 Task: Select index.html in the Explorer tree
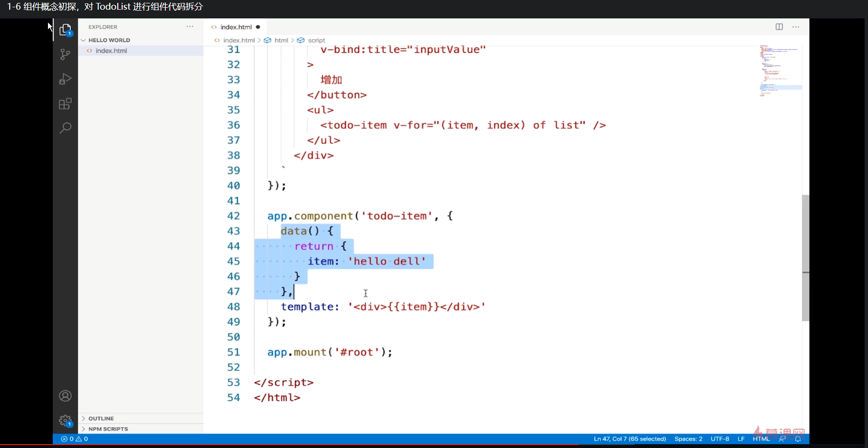click(x=141, y=51)
